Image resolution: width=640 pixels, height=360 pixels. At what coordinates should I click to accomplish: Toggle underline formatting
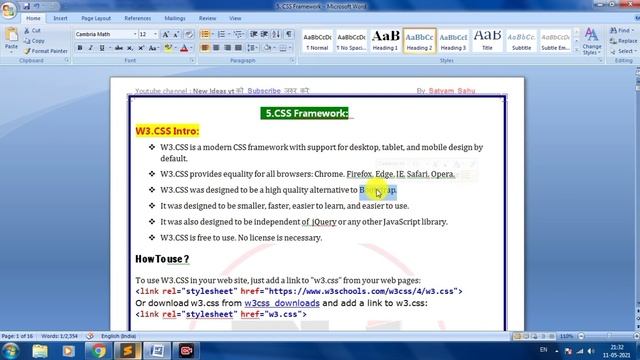coord(102,48)
